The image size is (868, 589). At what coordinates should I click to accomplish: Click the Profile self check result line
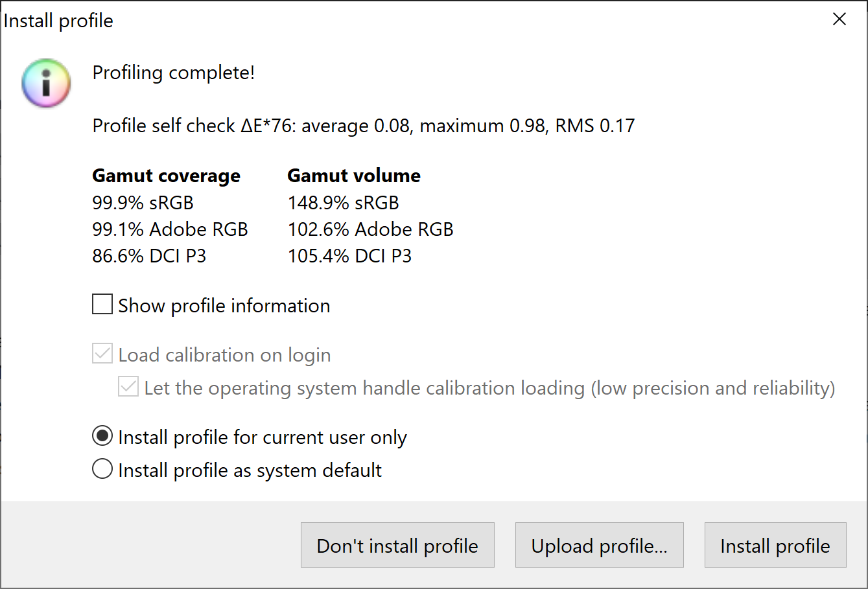click(364, 126)
